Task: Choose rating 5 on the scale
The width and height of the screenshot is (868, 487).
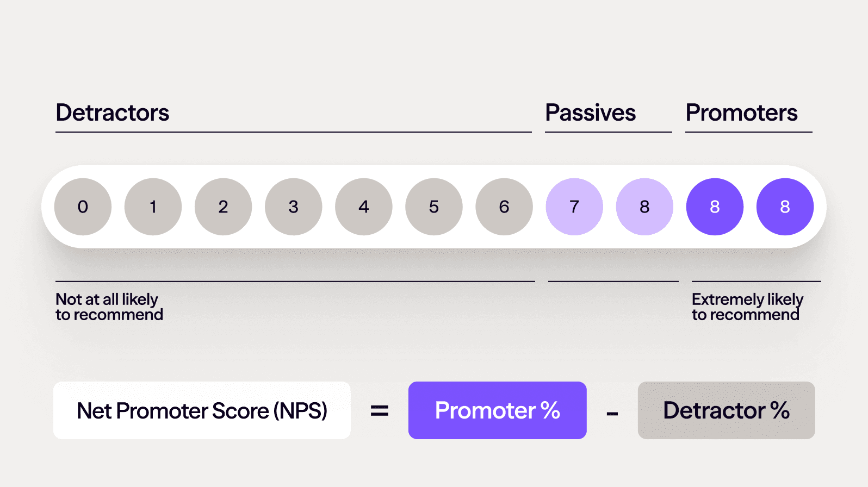Action: [x=433, y=207]
